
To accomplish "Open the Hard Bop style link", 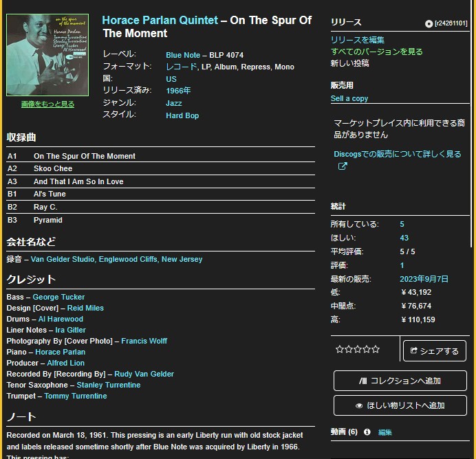I will coord(182,115).
